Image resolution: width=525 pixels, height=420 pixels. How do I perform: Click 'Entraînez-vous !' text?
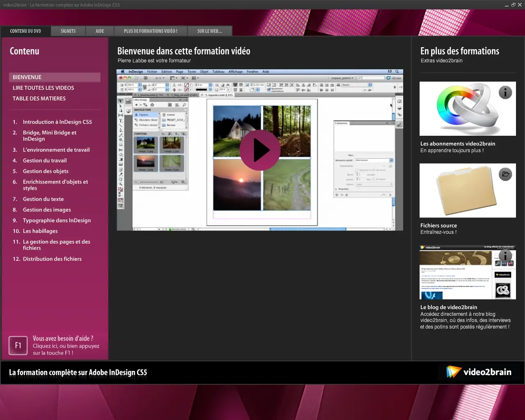point(438,232)
